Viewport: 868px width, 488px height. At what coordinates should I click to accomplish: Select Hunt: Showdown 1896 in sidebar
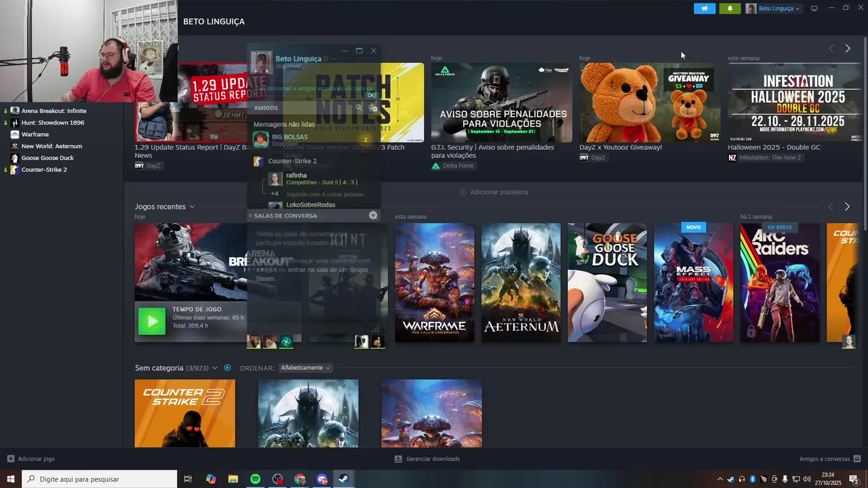click(x=53, y=123)
